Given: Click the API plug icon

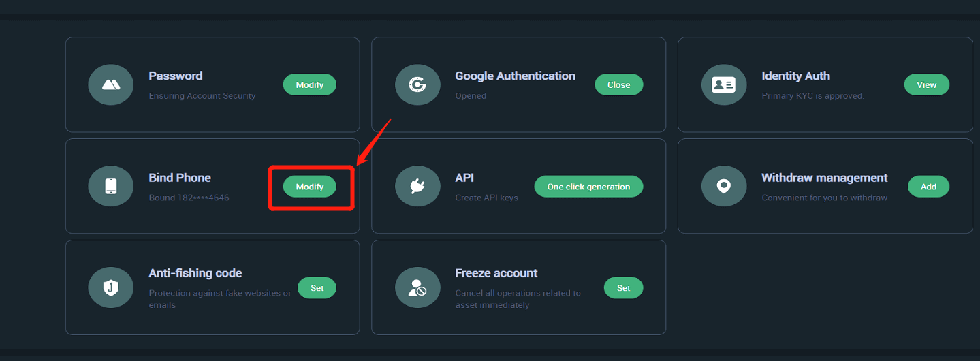Looking at the screenshot, I should pyautogui.click(x=417, y=186).
